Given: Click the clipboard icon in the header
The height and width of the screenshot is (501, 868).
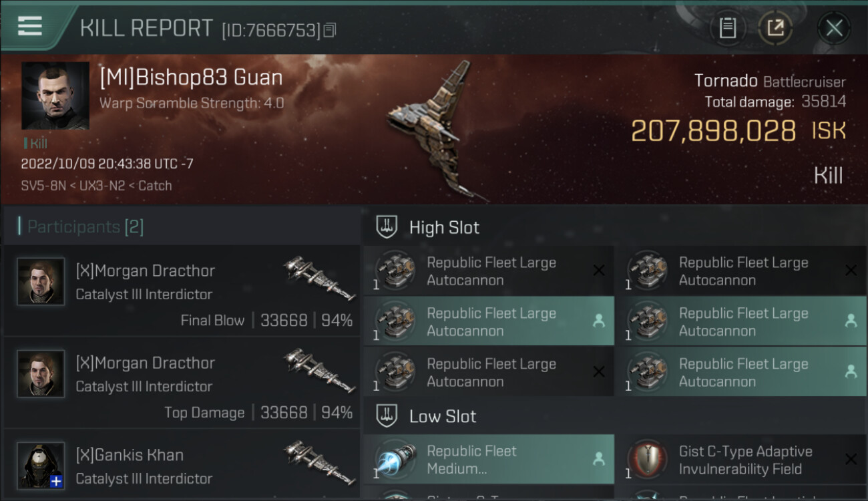Looking at the screenshot, I should pos(727,28).
